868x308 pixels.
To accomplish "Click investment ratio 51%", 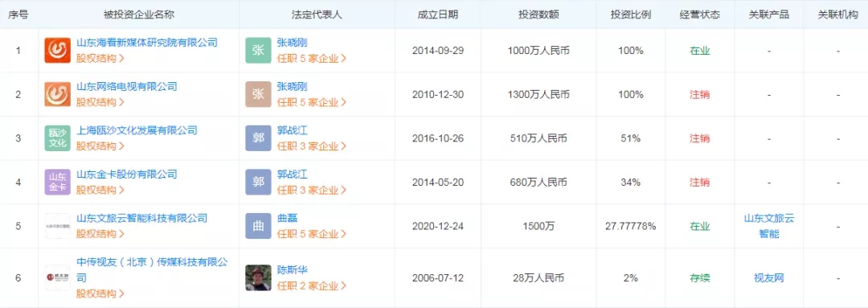I will coord(631,138).
